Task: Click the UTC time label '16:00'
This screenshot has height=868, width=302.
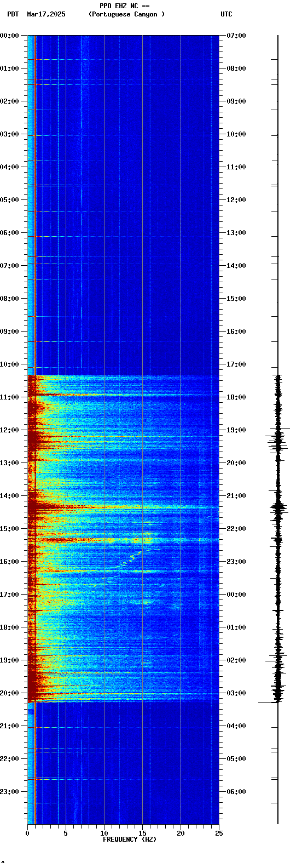Action: pos(236,332)
